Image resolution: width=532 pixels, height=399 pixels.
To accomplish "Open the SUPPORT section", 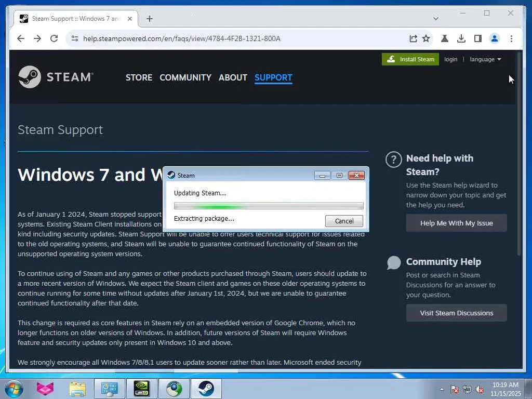I will coord(273,77).
